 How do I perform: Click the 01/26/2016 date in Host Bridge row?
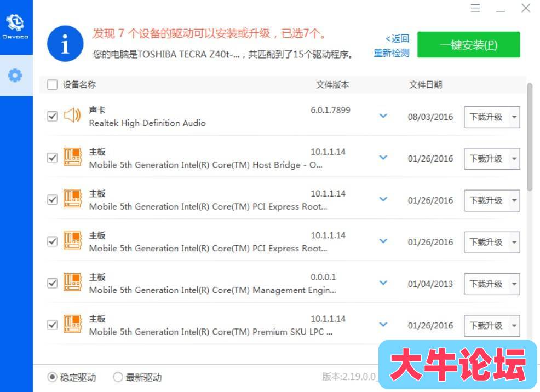430,159
